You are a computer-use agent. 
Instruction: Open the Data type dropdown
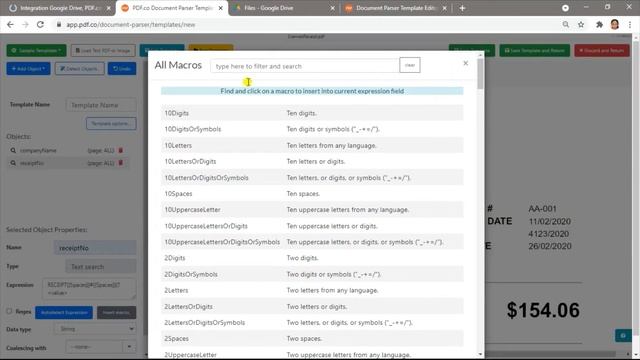(95, 329)
